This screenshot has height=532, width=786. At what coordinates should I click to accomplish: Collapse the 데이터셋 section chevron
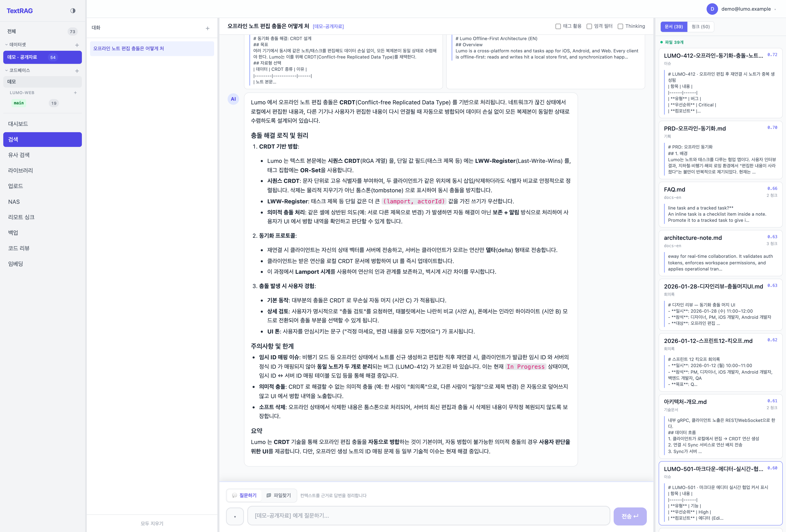[6, 45]
